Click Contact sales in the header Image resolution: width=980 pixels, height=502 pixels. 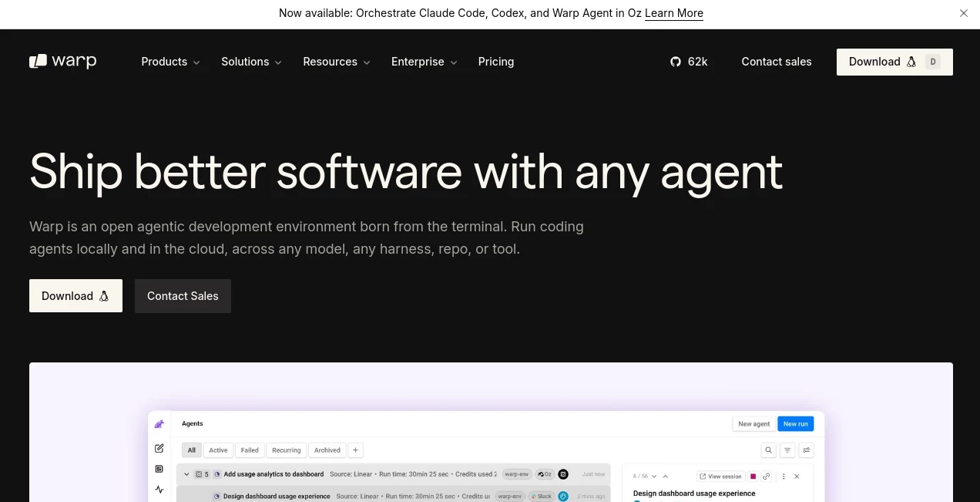tap(777, 62)
